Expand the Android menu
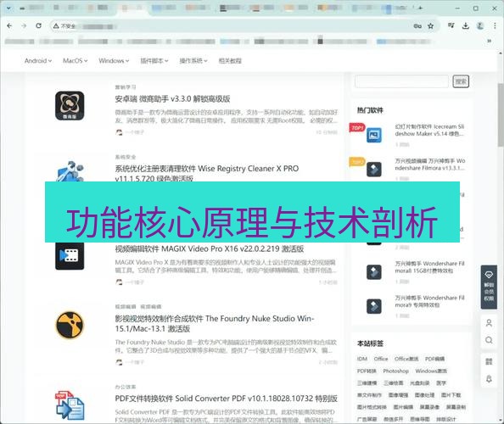The image size is (504, 424). 38,61
